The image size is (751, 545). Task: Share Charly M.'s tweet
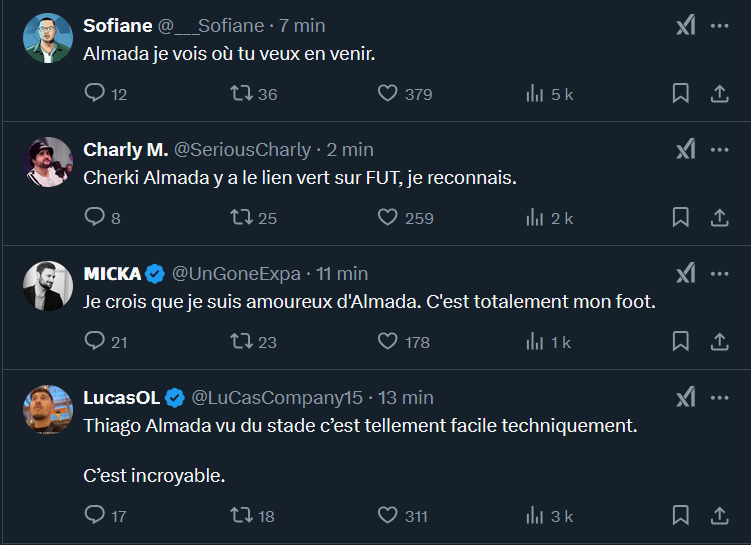718,217
